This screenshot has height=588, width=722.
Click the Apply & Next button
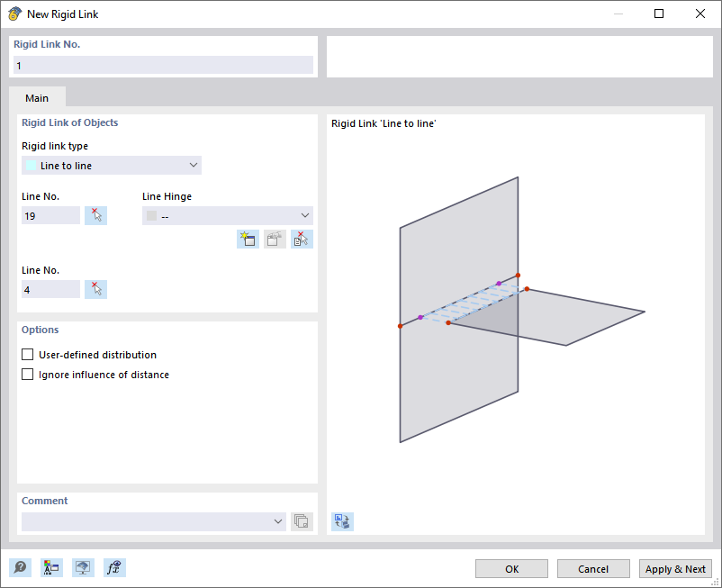[x=675, y=568]
